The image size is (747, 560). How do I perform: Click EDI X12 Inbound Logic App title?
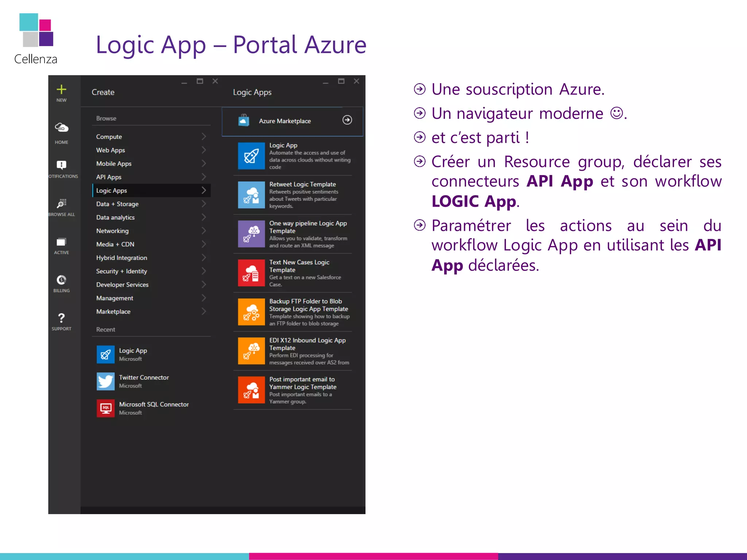307,344
